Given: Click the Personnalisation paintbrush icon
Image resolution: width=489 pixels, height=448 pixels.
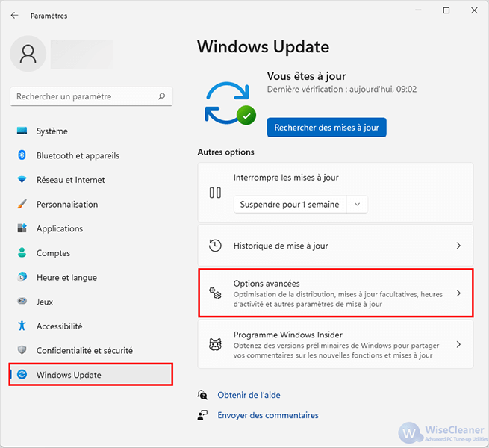Looking at the screenshot, I should click(x=22, y=204).
